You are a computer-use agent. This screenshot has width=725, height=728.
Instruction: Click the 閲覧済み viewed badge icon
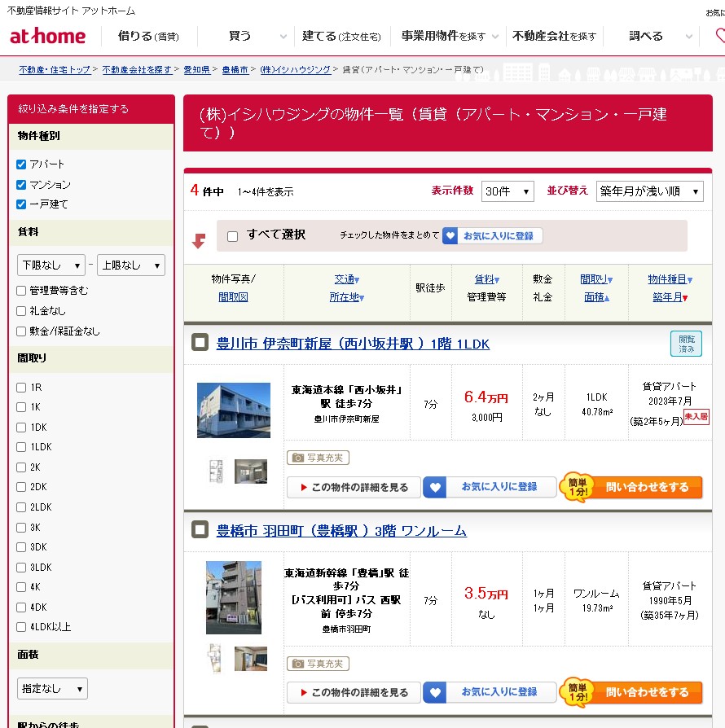pos(686,344)
